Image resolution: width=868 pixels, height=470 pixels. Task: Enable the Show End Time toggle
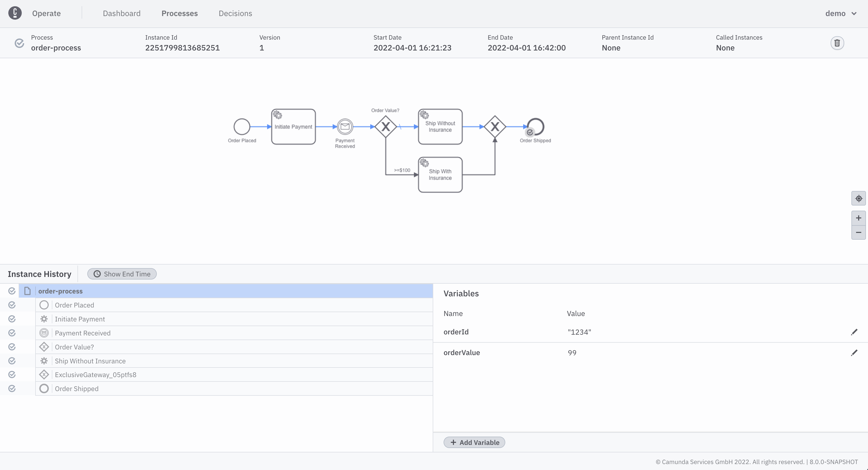122,274
